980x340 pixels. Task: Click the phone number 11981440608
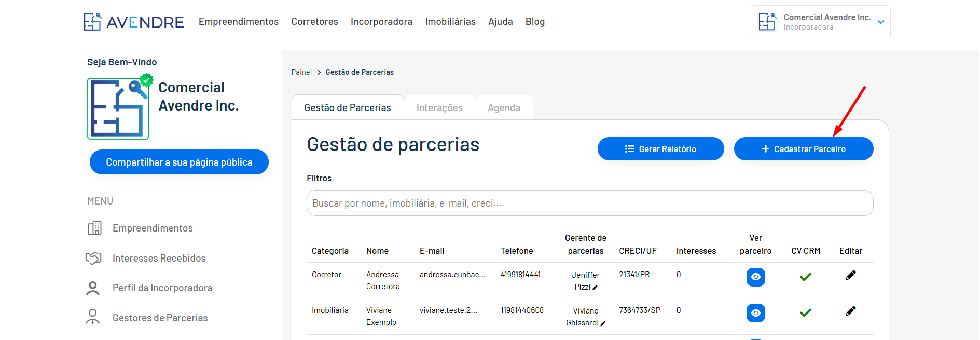coord(522,310)
